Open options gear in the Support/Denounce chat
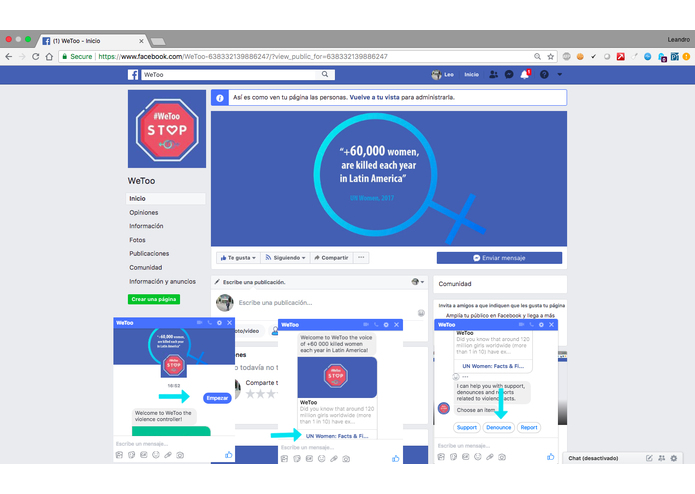 (x=541, y=325)
